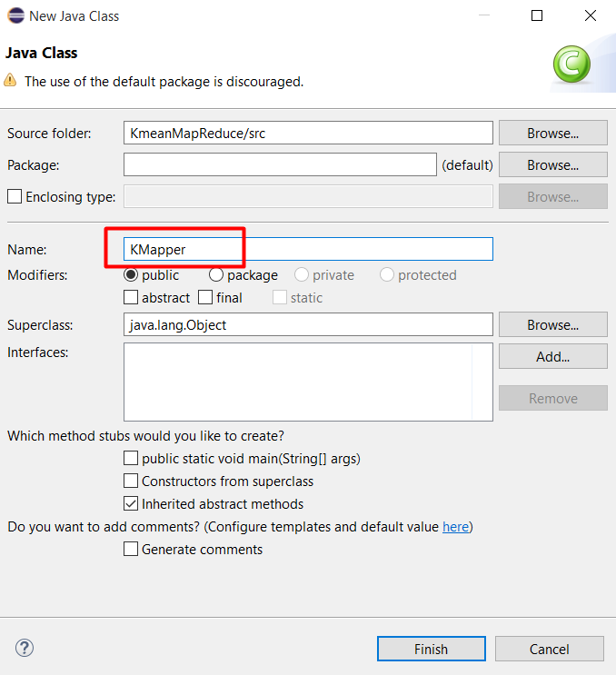Check the abstract modifier checkbox

[131, 297]
